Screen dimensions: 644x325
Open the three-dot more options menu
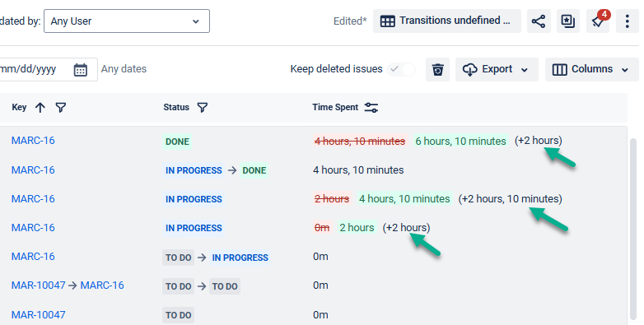[x=628, y=21]
